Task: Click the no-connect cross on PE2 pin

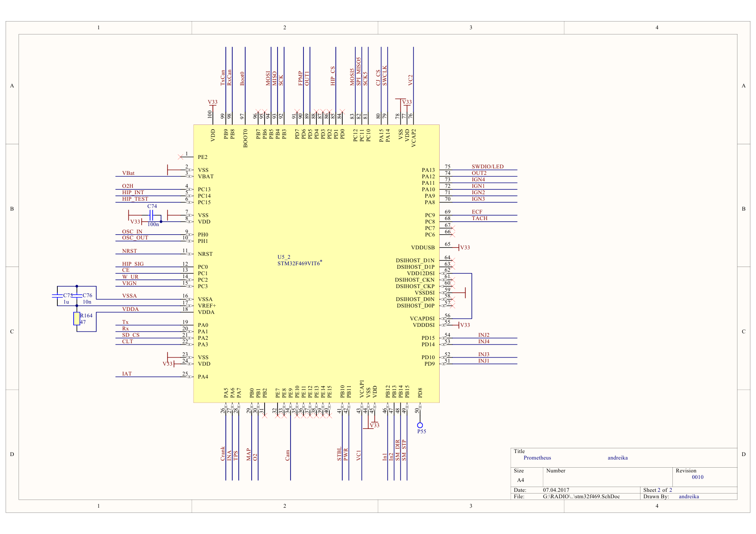Action: (x=181, y=157)
